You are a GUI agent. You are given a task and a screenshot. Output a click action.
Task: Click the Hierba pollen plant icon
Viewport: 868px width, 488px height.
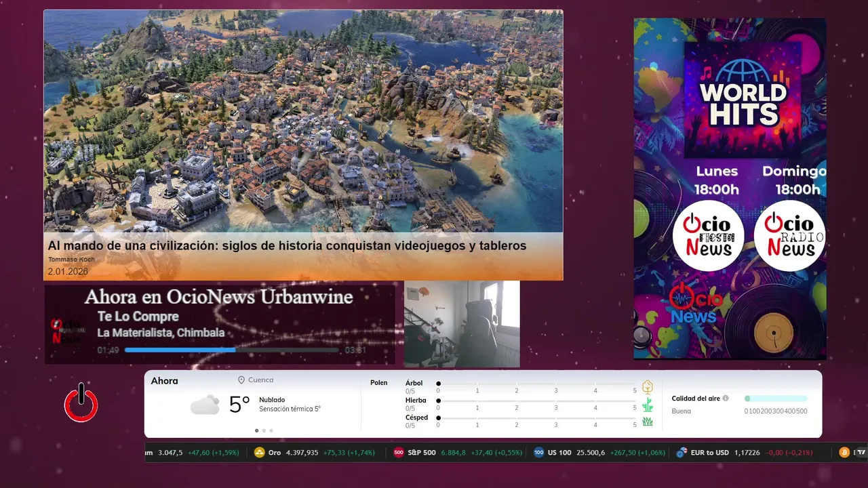coord(648,405)
